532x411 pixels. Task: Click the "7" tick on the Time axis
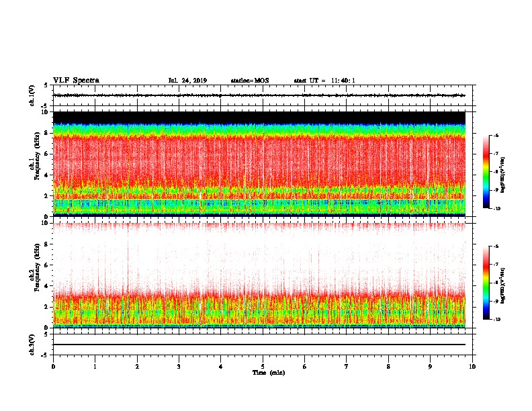(x=347, y=366)
